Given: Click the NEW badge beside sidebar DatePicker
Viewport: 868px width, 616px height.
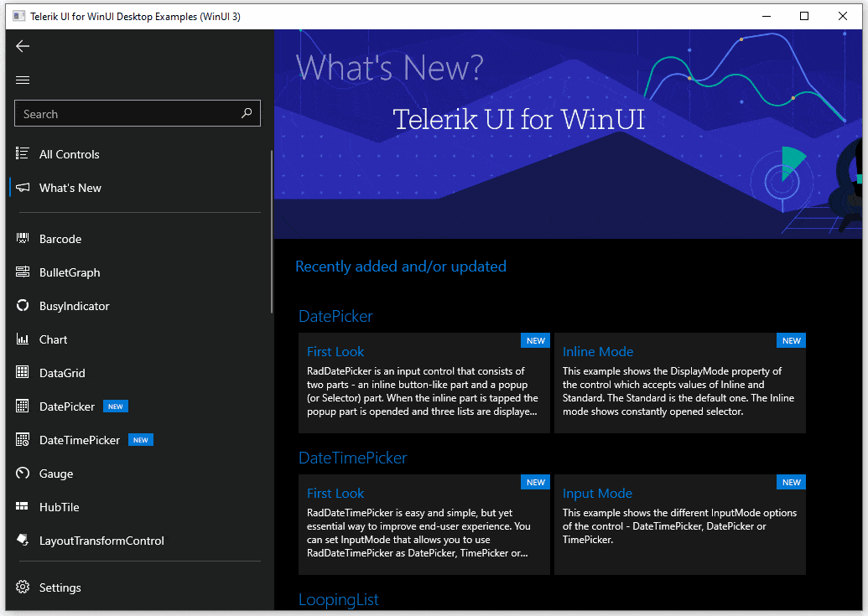Looking at the screenshot, I should 116,406.
